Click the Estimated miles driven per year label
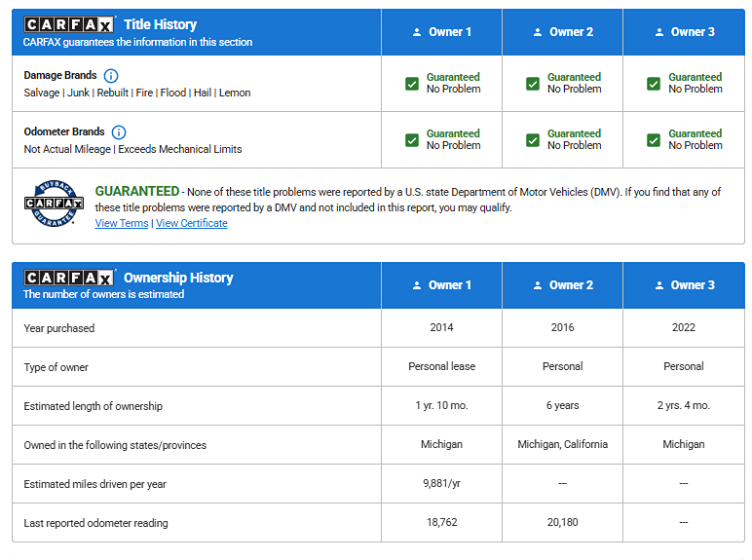This screenshot has width=752, height=560. [94, 484]
